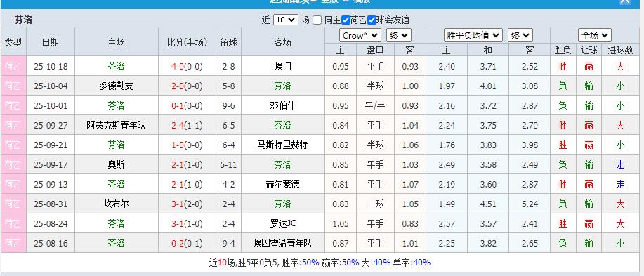Select the date 25-08-24
644x276 pixels.
51,224
